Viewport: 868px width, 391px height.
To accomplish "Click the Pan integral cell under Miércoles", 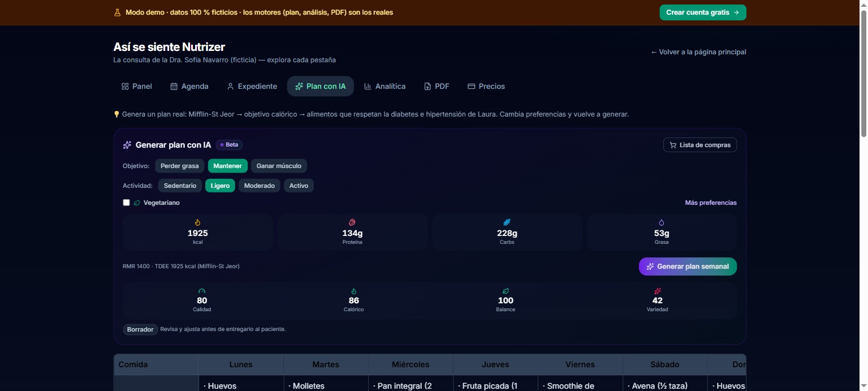I will [x=411, y=384].
